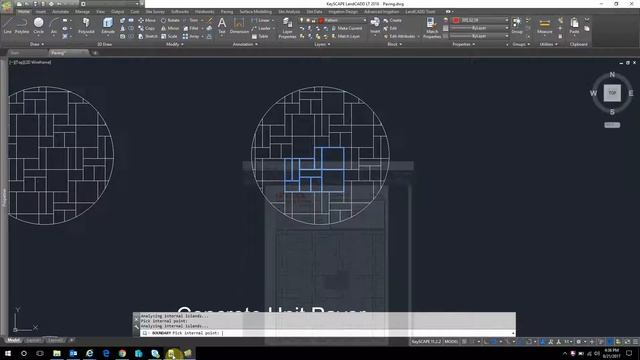
Task: Click Edit Attributes button
Action: [x=399, y=36]
